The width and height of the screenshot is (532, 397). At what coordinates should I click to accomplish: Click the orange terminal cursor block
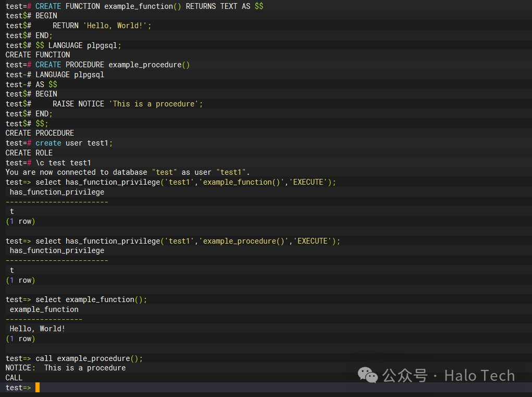coord(38,388)
